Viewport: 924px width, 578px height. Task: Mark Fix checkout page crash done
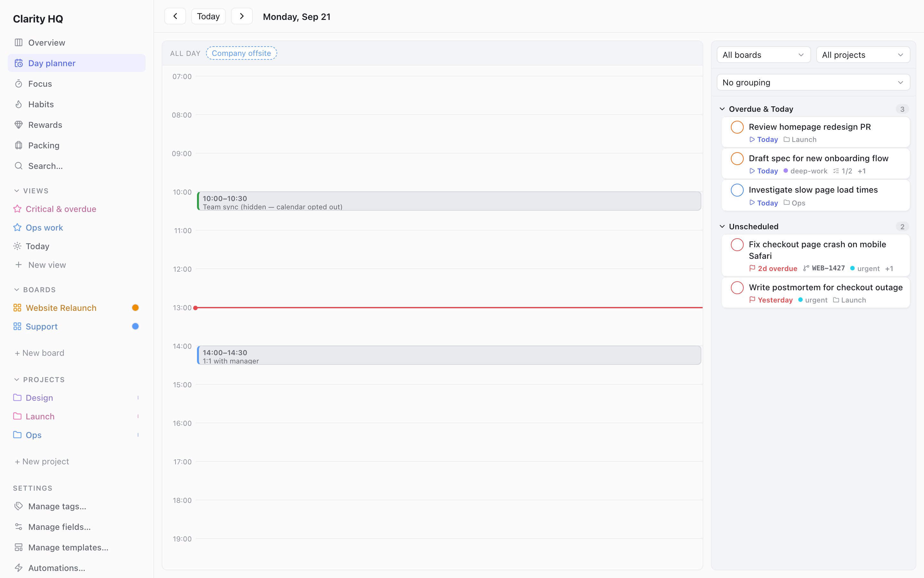[737, 245]
